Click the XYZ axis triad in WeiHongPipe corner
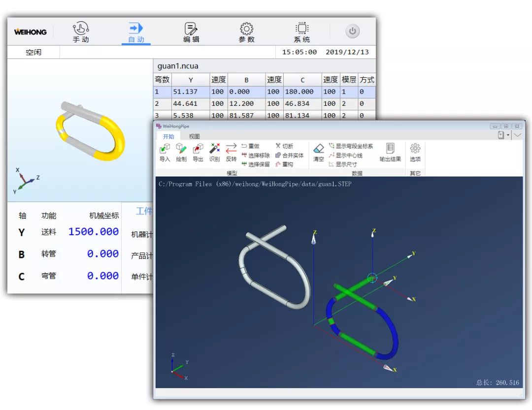The image size is (532, 410). click(x=179, y=367)
